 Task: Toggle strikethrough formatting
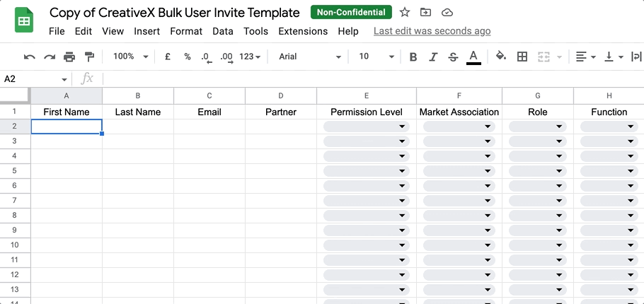453,57
